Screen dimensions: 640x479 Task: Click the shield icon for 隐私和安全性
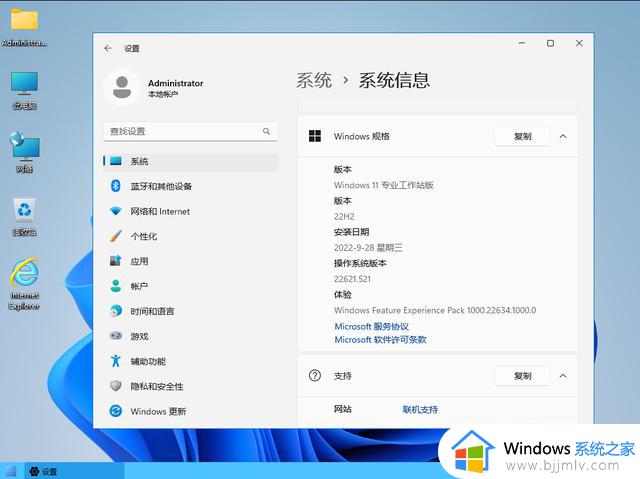click(x=116, y=386)
